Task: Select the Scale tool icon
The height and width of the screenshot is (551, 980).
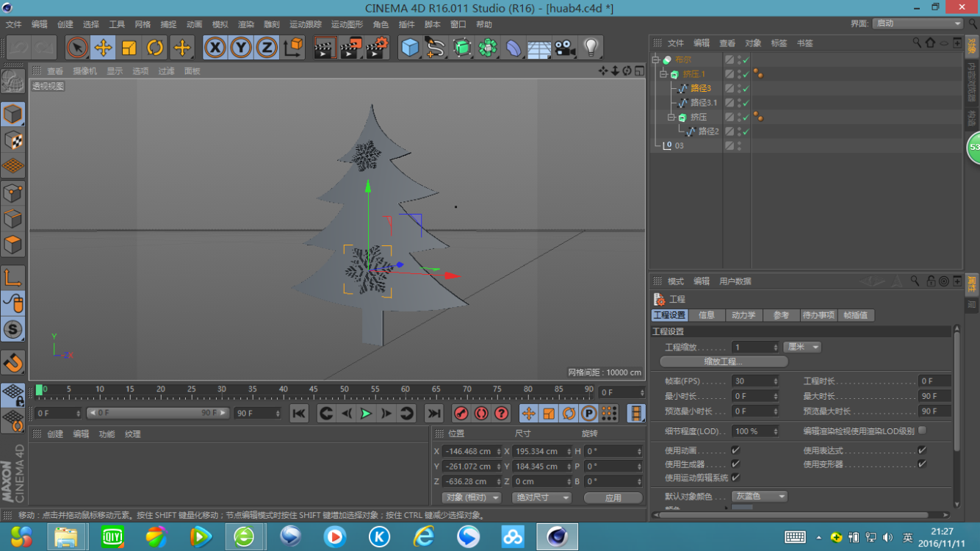Action: (129, 48)
